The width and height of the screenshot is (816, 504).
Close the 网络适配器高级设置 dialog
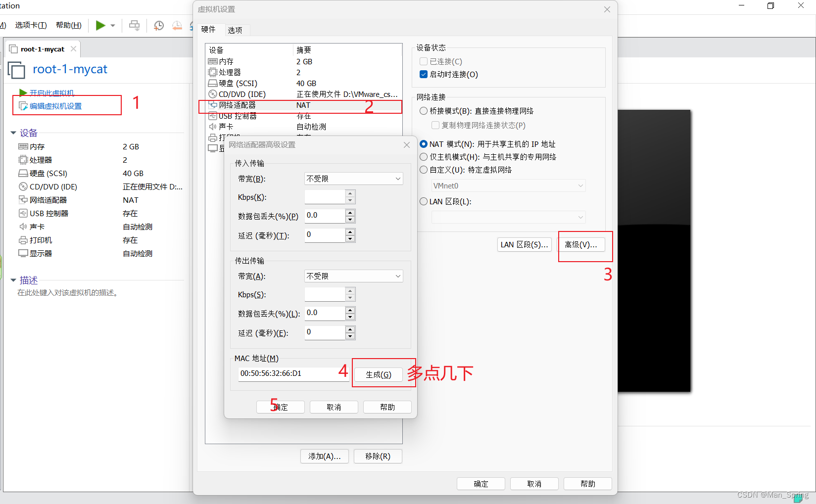coord(407,145)
